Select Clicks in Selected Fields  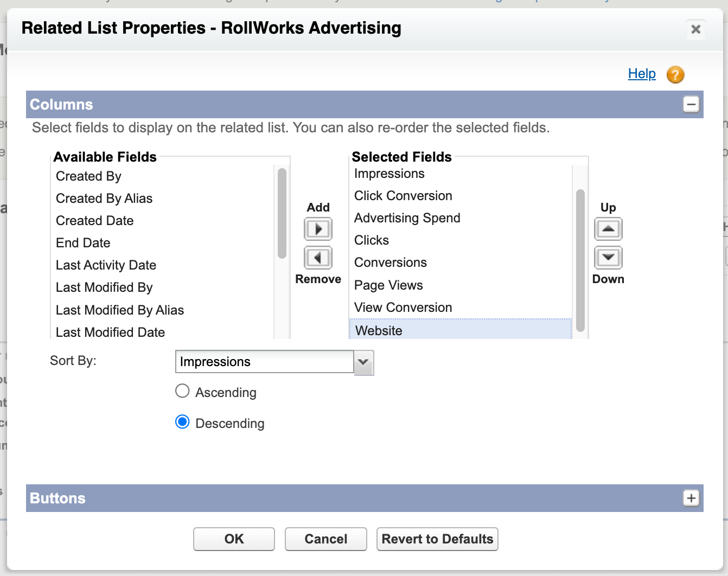[461, 240]
